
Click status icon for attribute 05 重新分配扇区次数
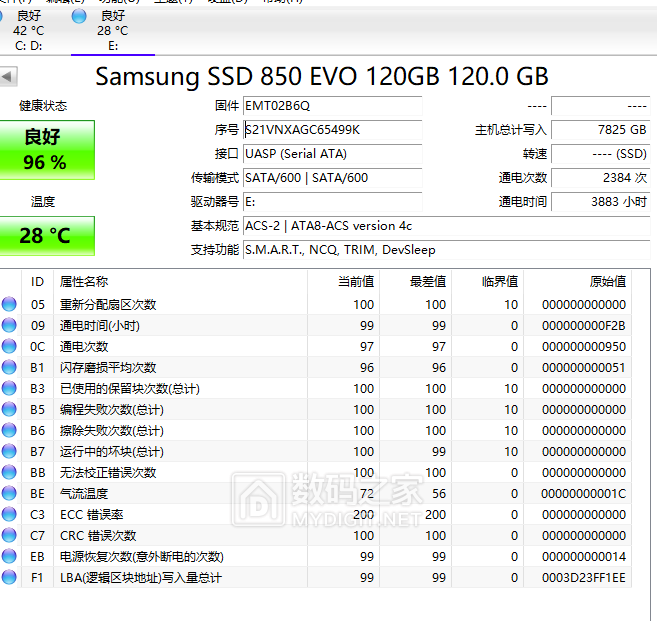tap(10, 304)
